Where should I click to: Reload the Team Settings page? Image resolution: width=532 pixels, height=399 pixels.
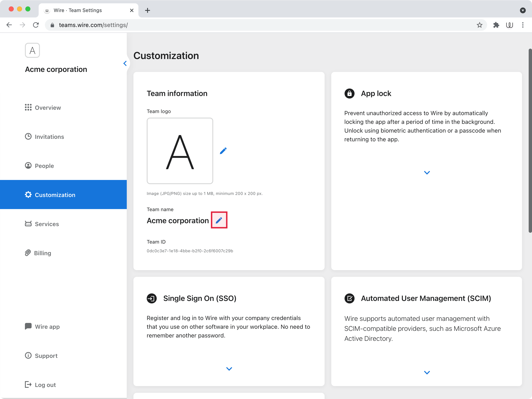36,25
